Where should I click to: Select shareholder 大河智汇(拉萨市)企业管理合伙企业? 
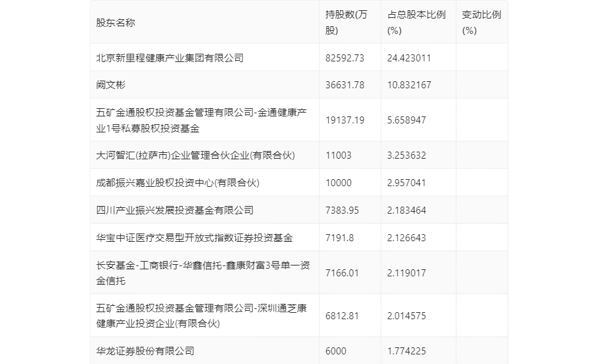(195, 155)
